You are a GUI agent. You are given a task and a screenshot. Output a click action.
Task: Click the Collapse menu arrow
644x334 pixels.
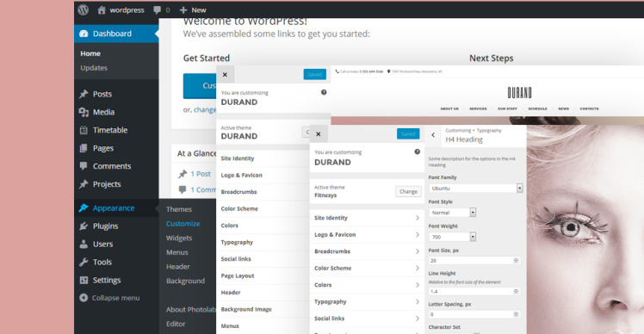click(84, 298)
